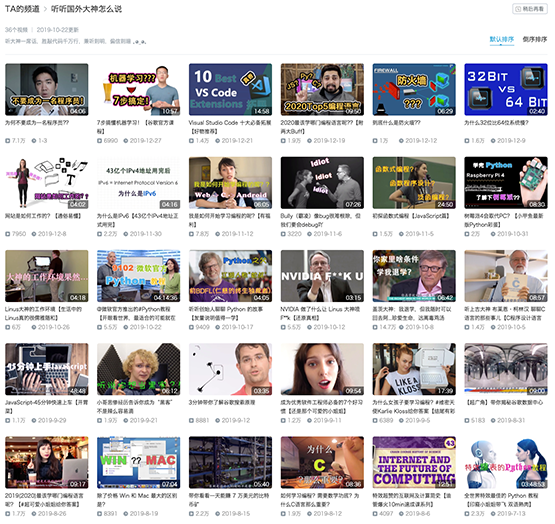Open the 防火墙 Firewall video thumbnail
The image size is (555, 524).
(x=414, y=90)
